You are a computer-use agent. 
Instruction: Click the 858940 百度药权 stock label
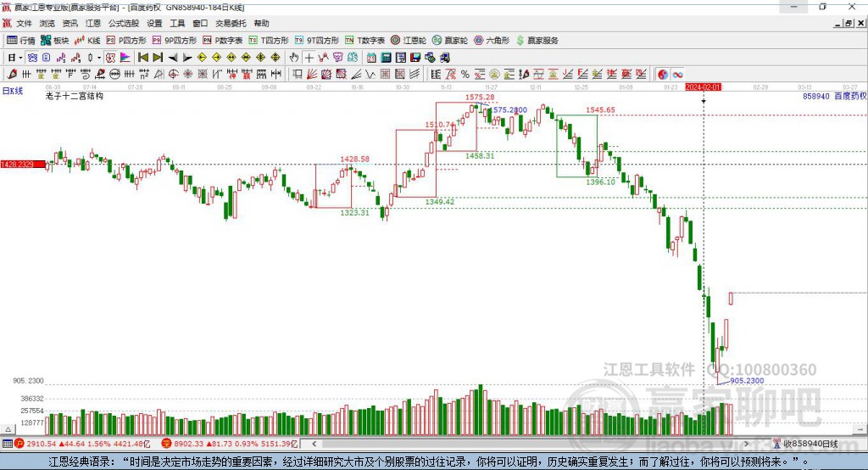834,97
